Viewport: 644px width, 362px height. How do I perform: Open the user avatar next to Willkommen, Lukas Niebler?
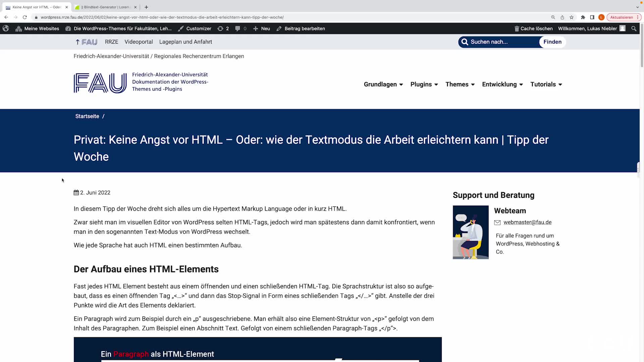pyautogui.click(x=623, y=28)
